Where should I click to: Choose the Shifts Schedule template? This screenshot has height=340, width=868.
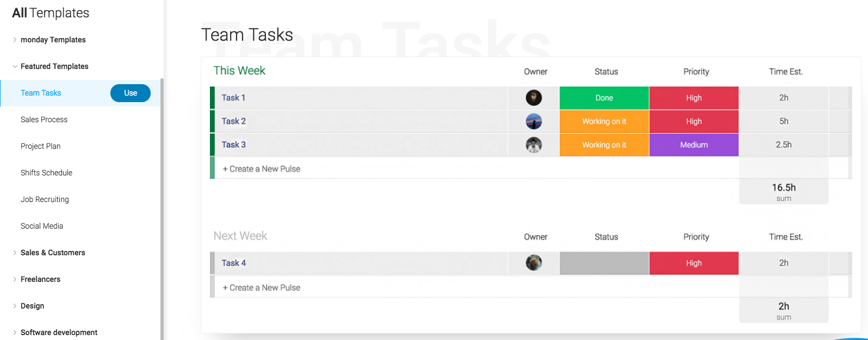pos(46,173)
